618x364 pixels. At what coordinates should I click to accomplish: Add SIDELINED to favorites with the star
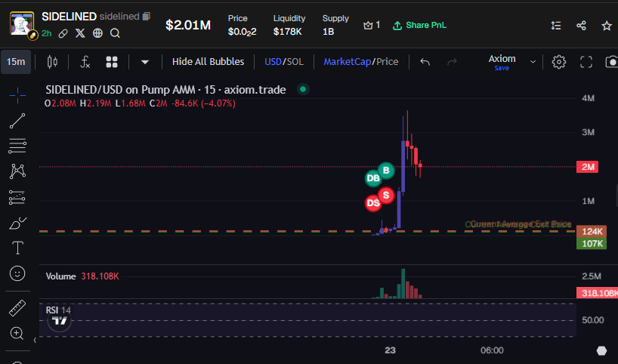coord(606,26)
